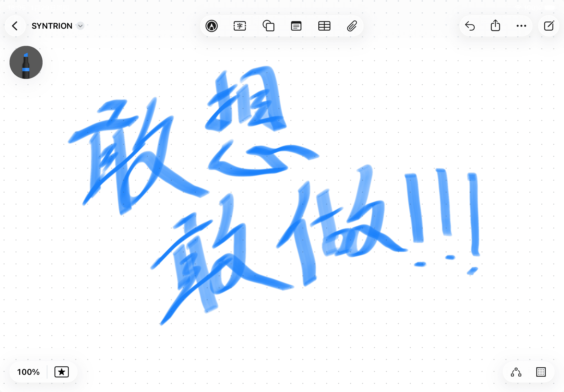Go back to the boards list

(15, 26)
